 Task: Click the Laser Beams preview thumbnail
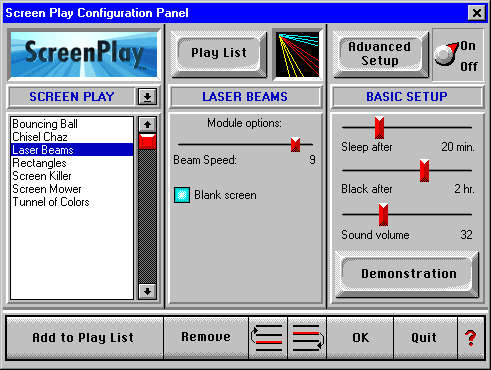[x=298, y=55]
